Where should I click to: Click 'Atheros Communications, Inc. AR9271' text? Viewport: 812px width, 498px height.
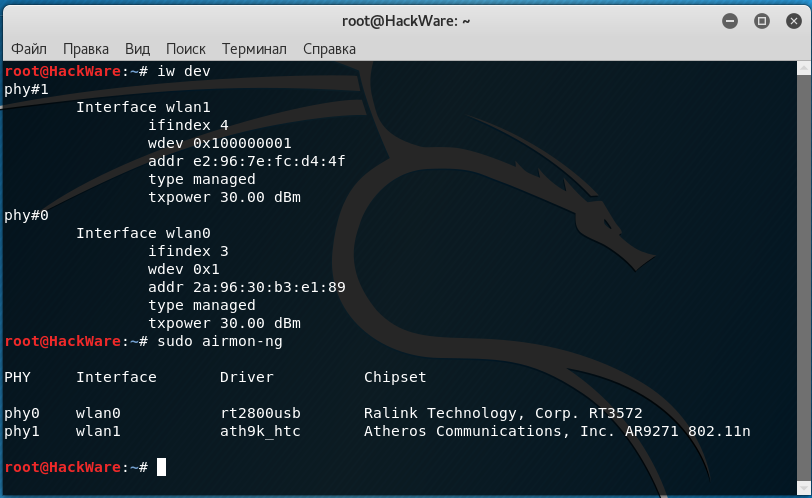pyautogui.click(x=521, y=431)
